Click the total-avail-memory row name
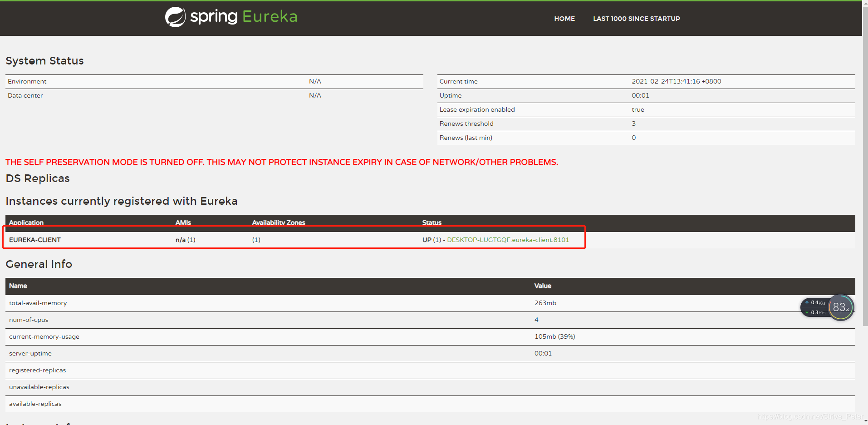This screenshot has height=425, width=868. click(x=38, y=303)
